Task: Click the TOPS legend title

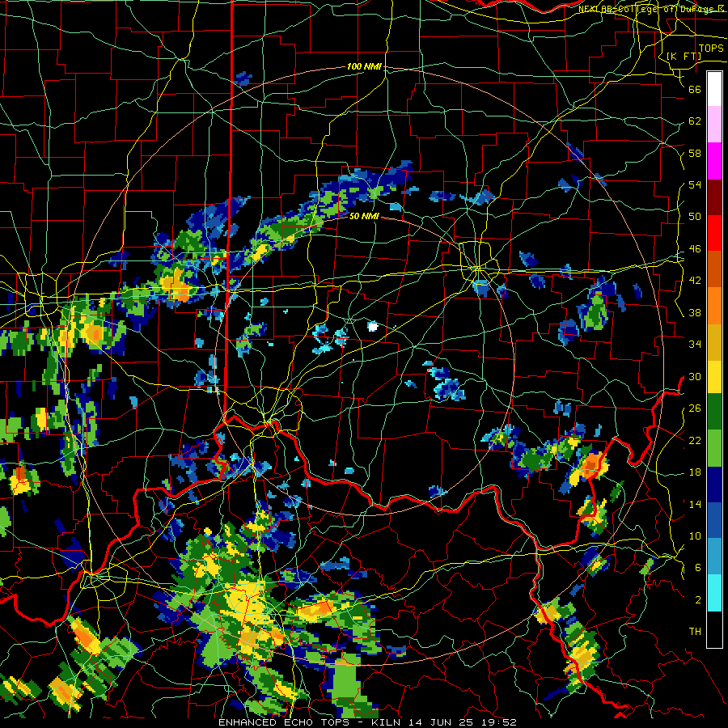Action: point(711,49)
